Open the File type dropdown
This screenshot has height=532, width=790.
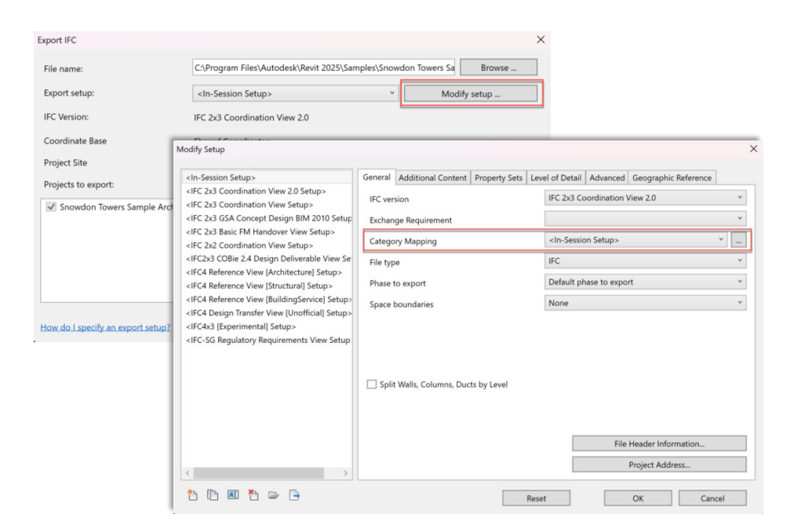pos(645,261)
